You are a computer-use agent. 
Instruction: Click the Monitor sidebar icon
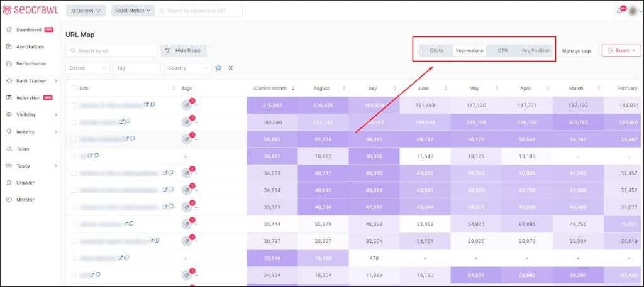(x=9, y=200)
